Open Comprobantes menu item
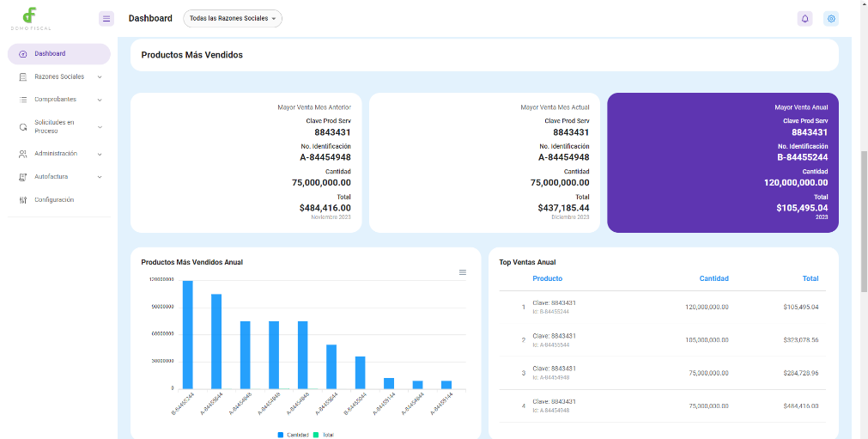Viewport: 868px width, 439px height. click(59, 100)
